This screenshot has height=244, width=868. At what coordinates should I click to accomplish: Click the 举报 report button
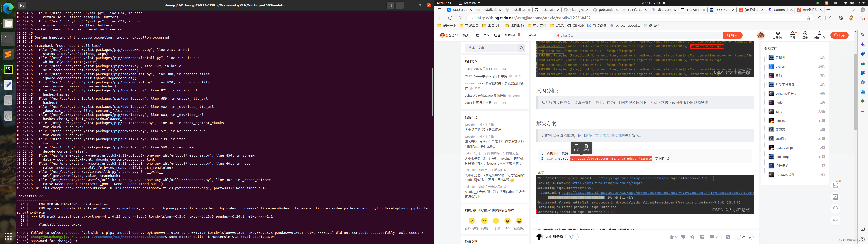835,220
